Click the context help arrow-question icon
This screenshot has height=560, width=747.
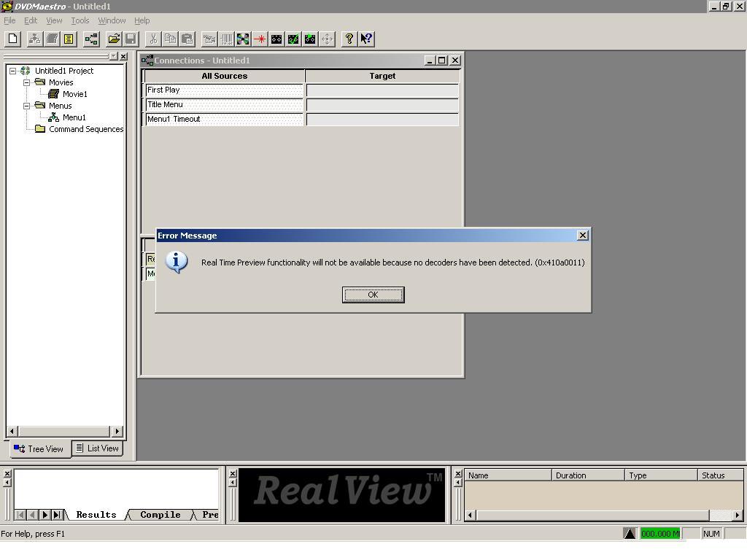coord(366,39)
